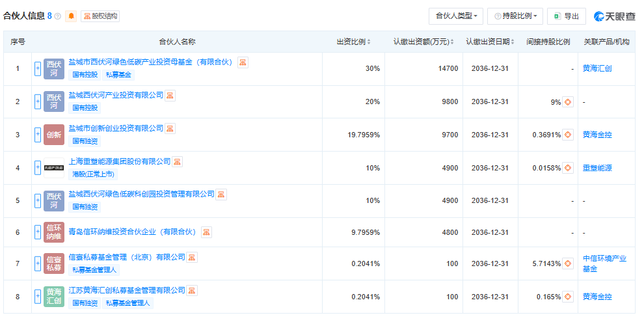Open 盐城市创新创业投资有限公司 link
The image size is (644, 324).
116,128
